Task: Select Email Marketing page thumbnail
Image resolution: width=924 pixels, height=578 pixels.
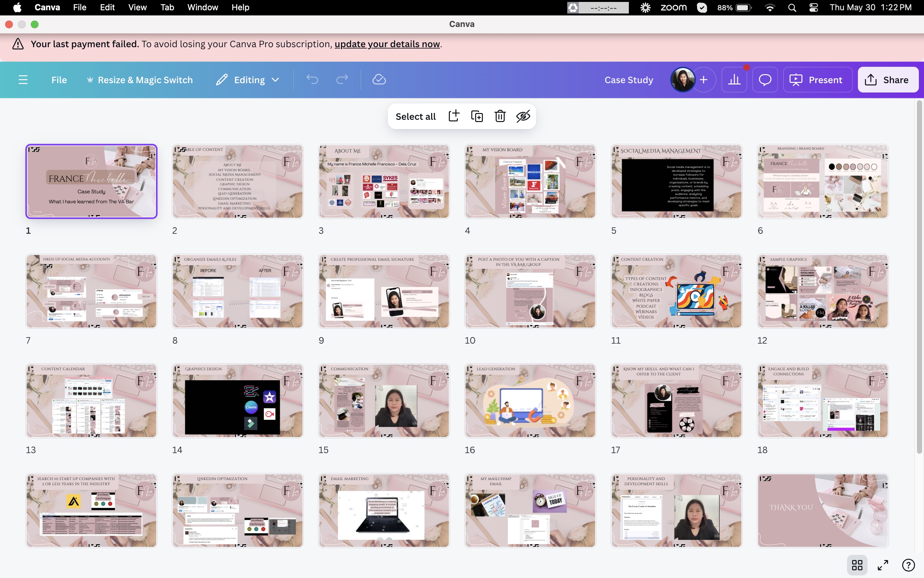Action: 384,510
